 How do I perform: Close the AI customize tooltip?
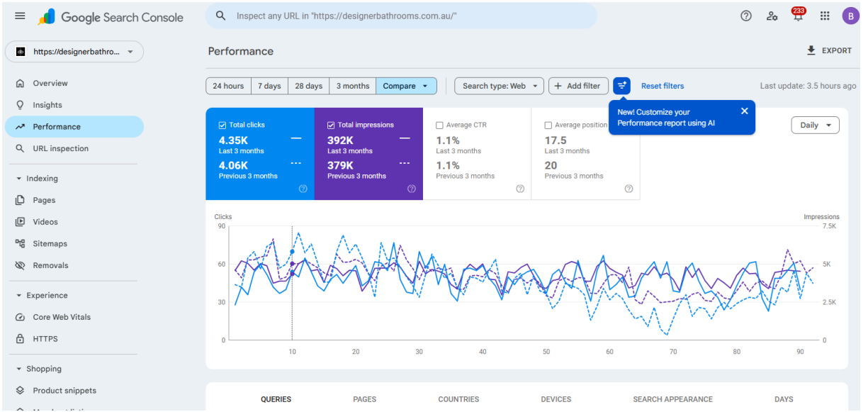coord(744,111)
